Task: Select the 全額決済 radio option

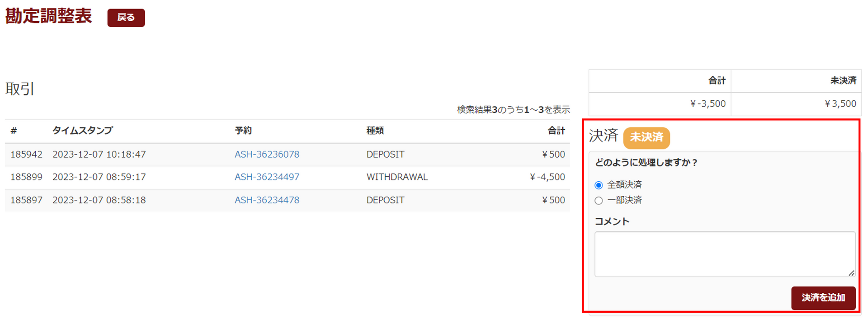Action: (599, 185)
